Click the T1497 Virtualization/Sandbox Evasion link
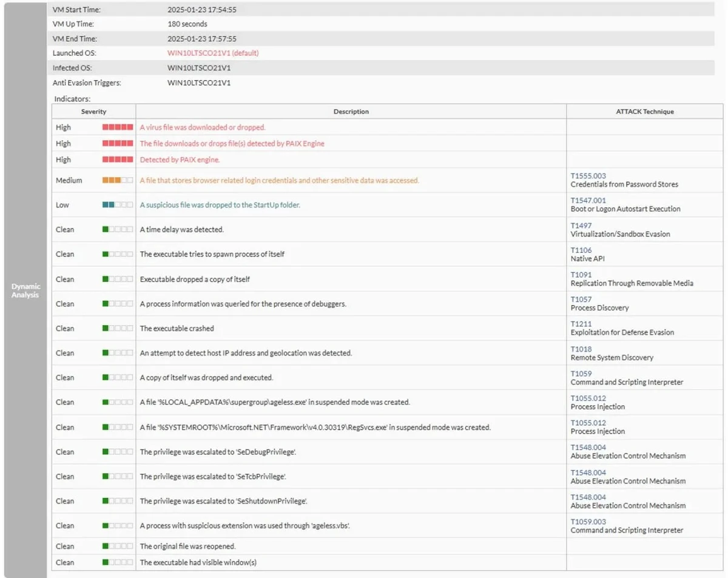The height and width of the screenshot is (578, 728). tap(581, 226)
